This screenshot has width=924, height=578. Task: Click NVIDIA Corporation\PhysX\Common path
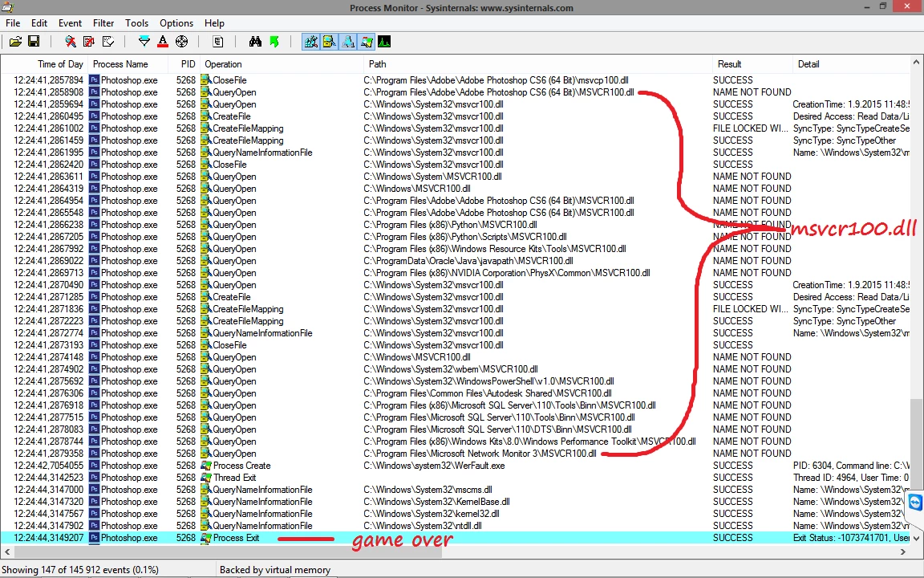coord(507,272)
